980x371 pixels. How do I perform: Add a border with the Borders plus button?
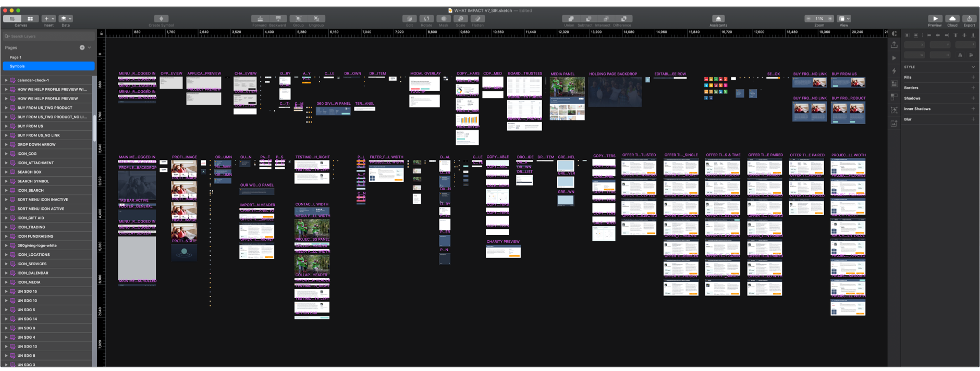(x=973, y=88)
